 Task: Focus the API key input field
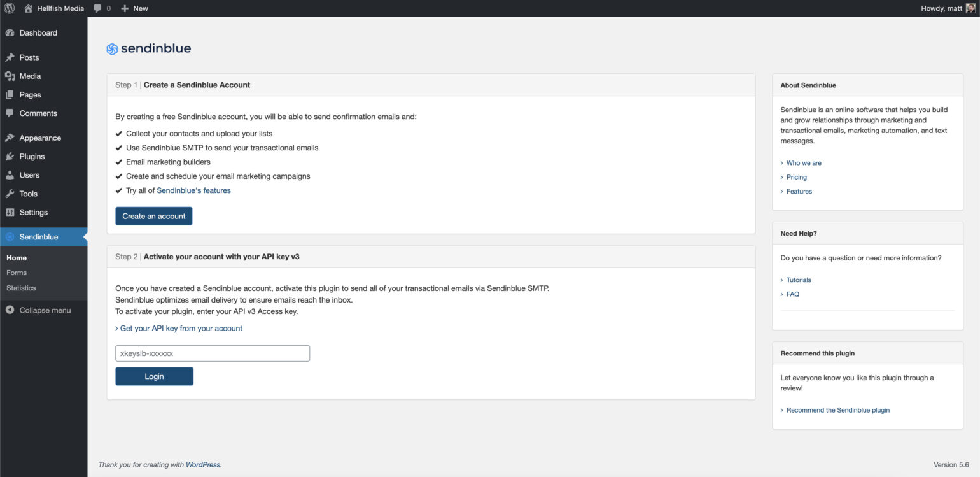[213, 353]
